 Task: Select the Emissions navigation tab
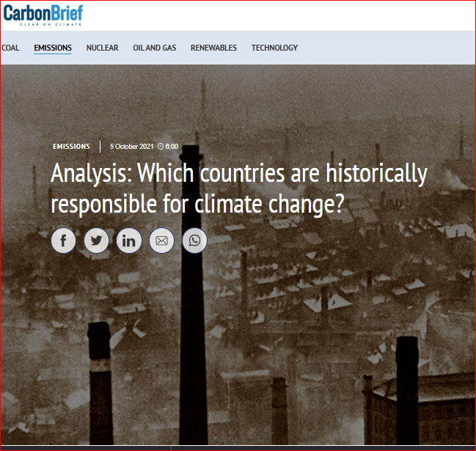[x=53, y=48]
